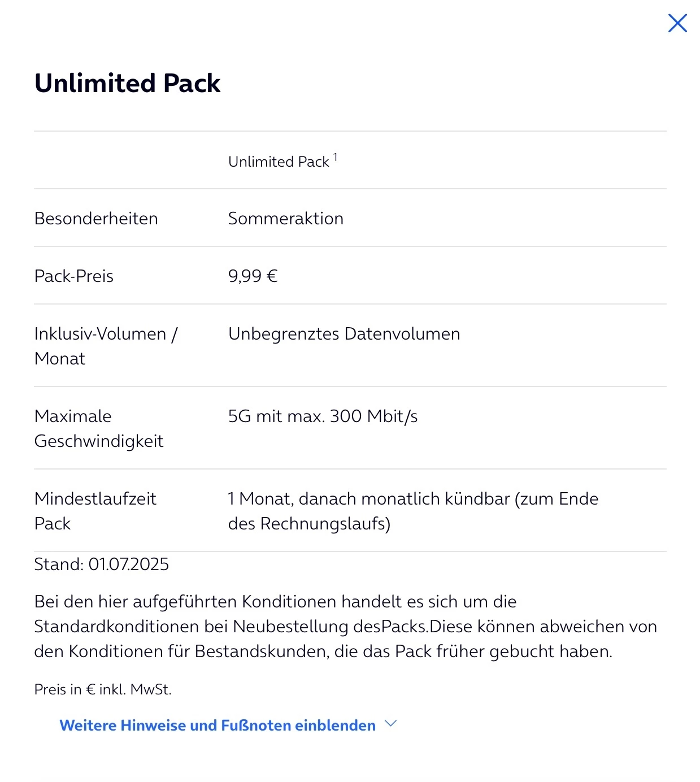Click the 'Preis in € inkl. MwSt.' note

pos(103,689)
